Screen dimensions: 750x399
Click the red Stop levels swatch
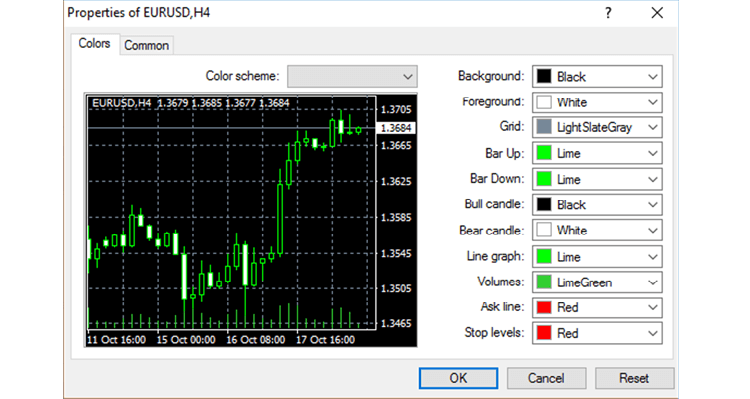pyautogui.click(x=544, y=333)
